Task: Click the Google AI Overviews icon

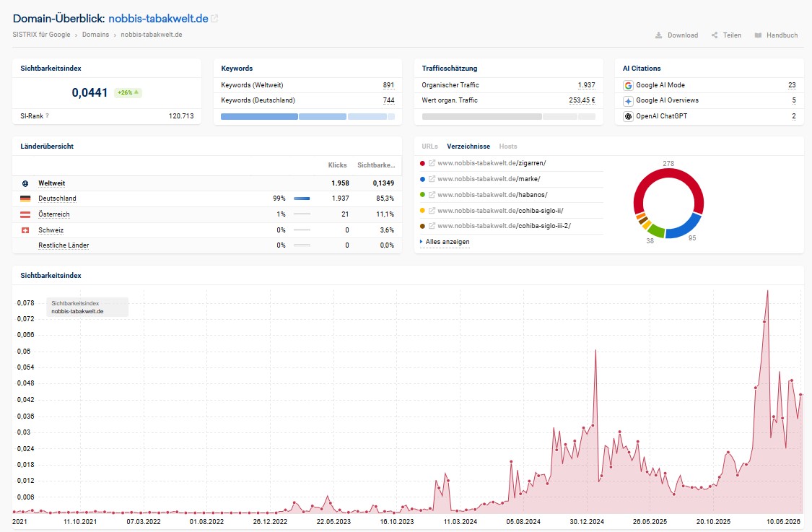Action: click(x=628, y=101)
